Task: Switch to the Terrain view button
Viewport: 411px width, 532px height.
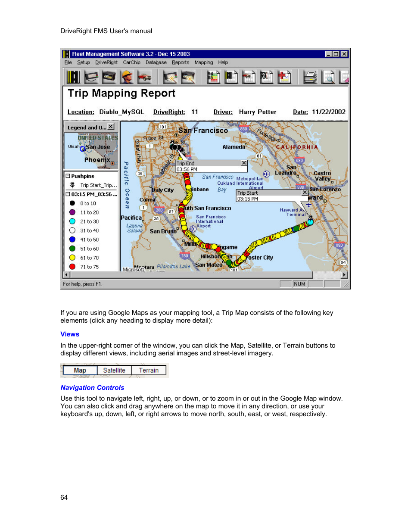Action: click(x=149, y=370)
